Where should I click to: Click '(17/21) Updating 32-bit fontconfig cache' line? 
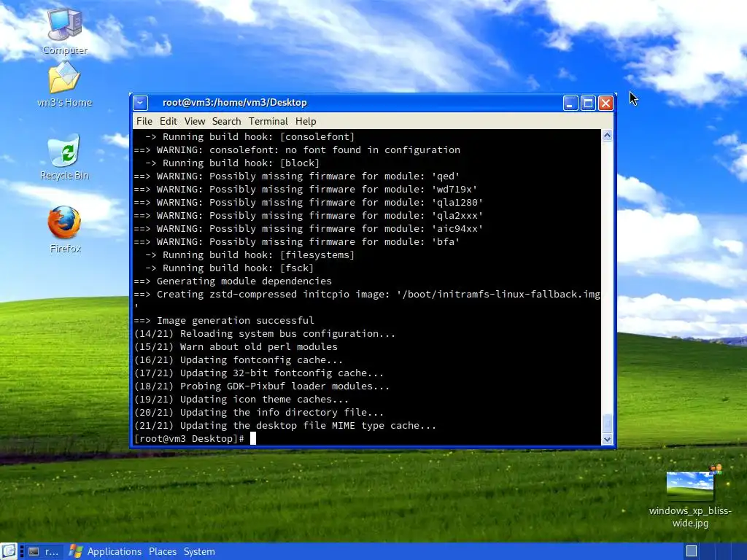[259, 373]
